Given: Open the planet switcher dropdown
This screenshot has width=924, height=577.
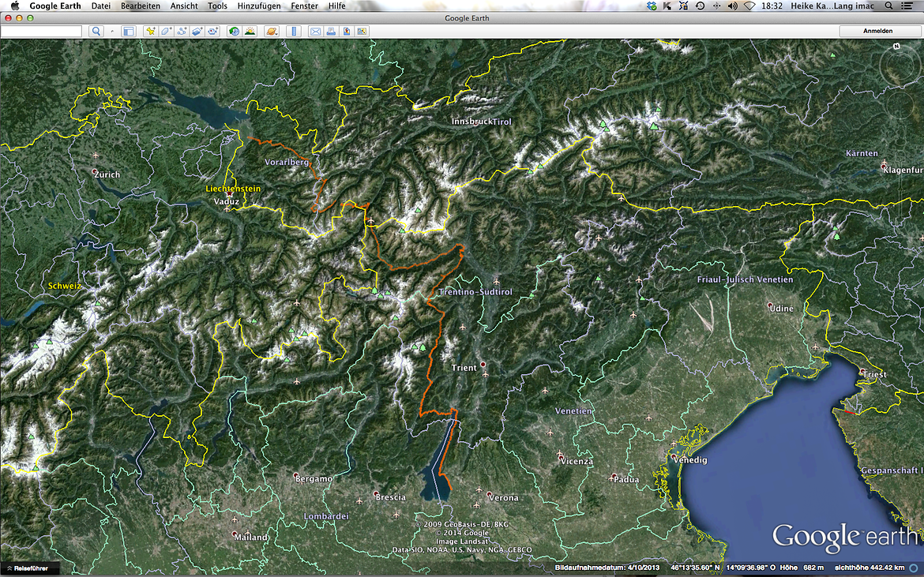Looking at the screenshot, I should (272, 32).
